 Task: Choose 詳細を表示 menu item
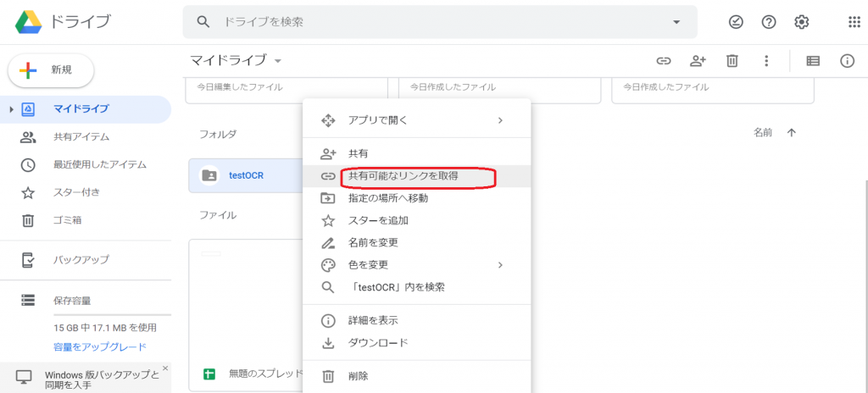pos(417,320)
